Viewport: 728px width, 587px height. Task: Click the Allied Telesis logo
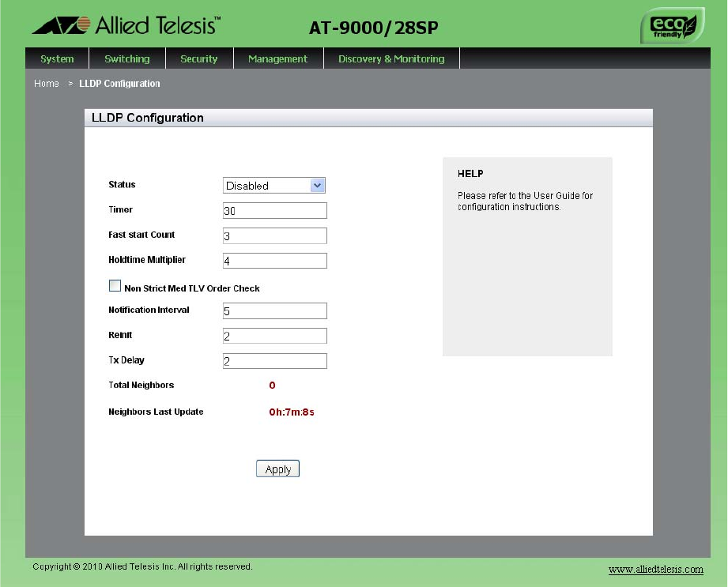coord(126,25)
